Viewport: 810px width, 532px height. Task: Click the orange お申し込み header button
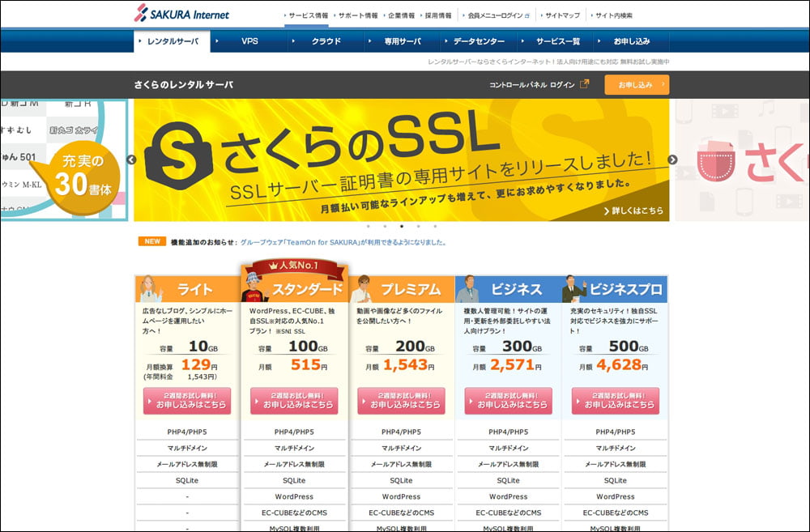pyautogui.click(x=637, y=85)
